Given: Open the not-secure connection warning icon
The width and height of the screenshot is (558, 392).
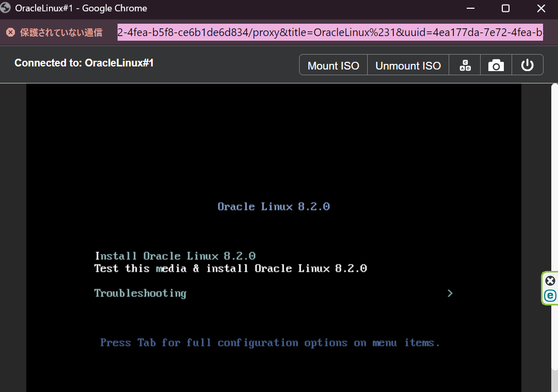Looking at the screenshot, I should pyautogui.click(x=11, y=32).
